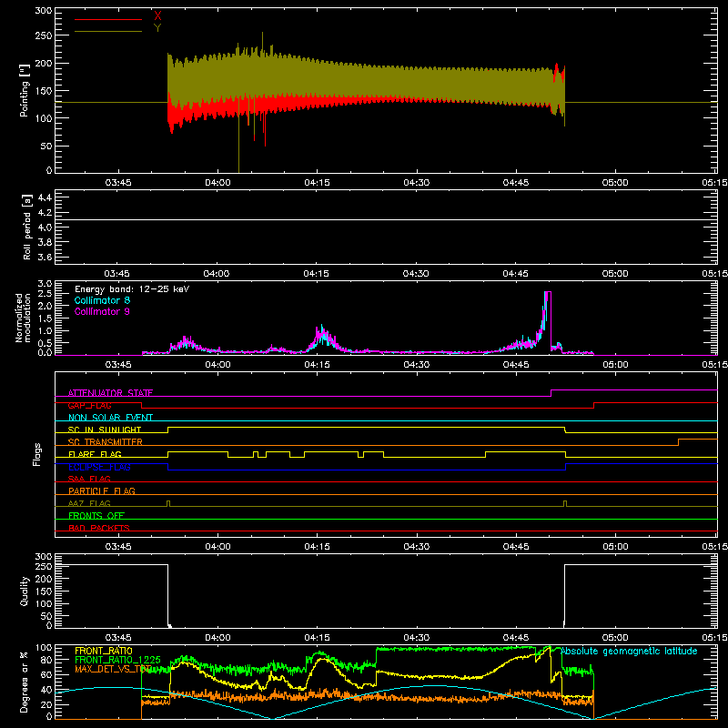Click the SC_TRANSMITTER flag label

pyautogui.click(x=106, y=442)
